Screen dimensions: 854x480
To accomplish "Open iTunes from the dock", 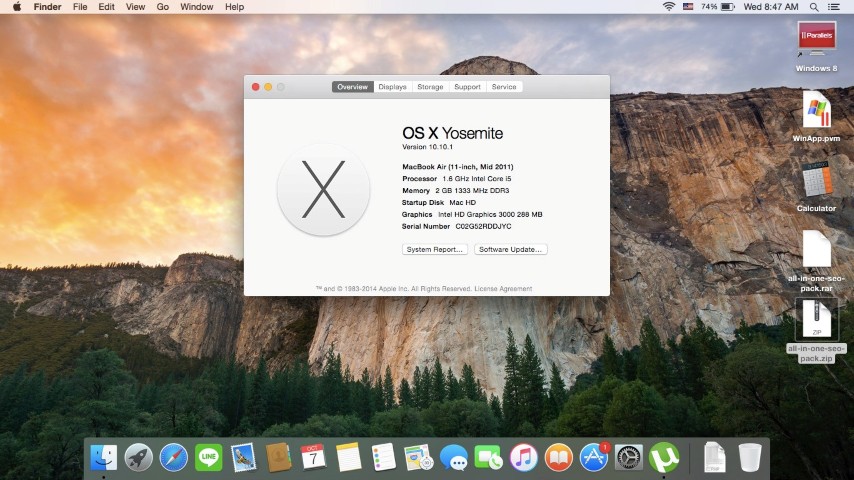I will [523, 458].
